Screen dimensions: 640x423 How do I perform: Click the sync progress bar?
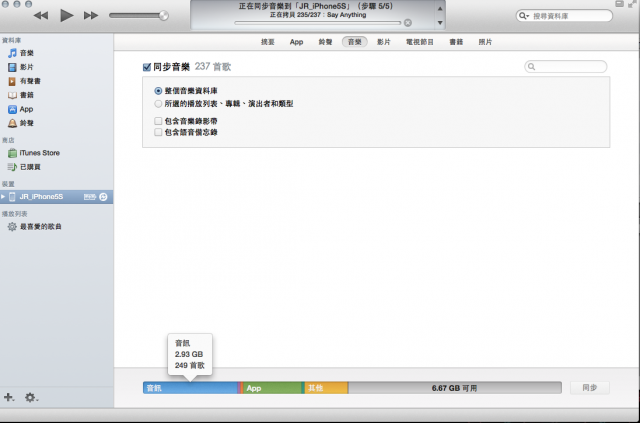(x=318, y=23)
